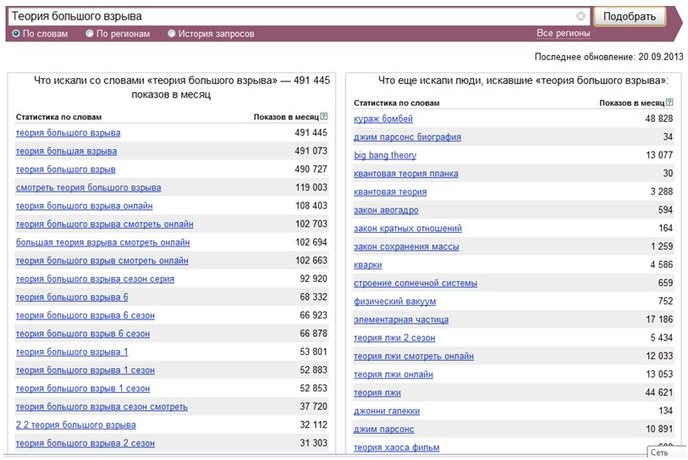Select the История запросов radio button
The height and width of the screenshot is (460, 688).
tap(172, 33)
